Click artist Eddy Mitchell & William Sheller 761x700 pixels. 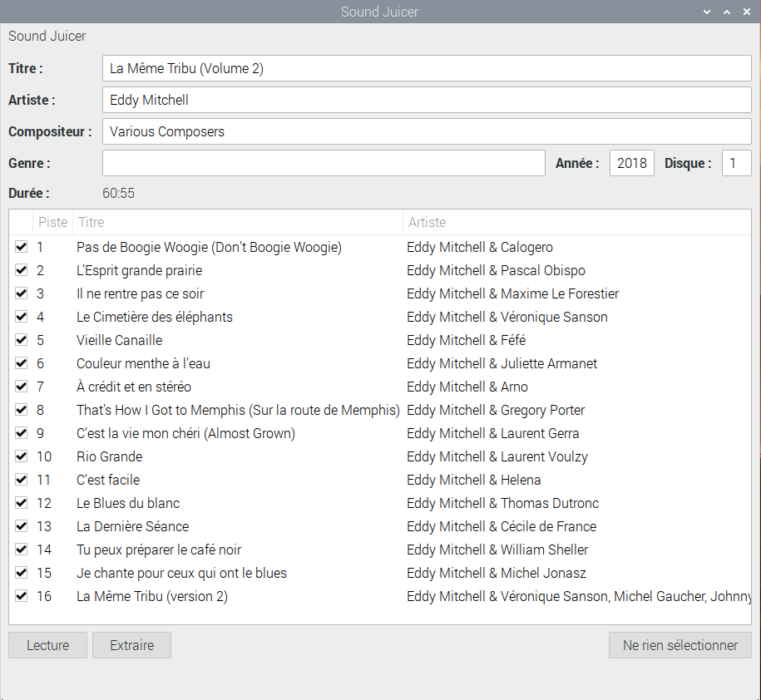497,550
